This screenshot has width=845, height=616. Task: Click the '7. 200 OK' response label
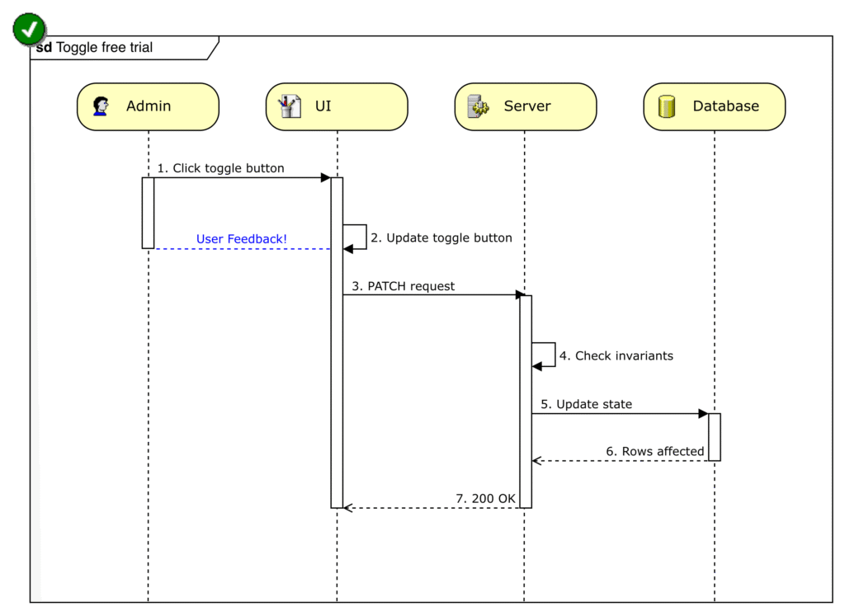pos(486,498)
